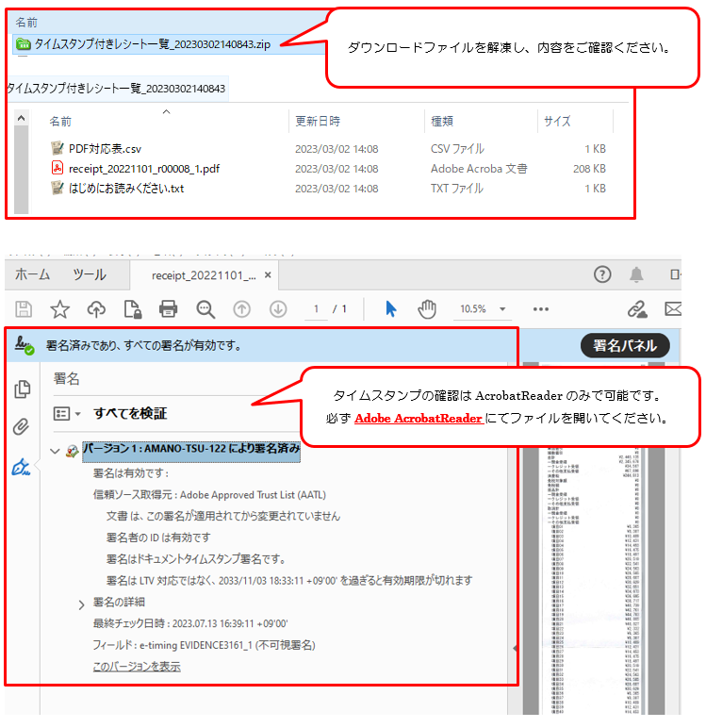Close the receipt_20221101 document tab

(x=268, y=274)
